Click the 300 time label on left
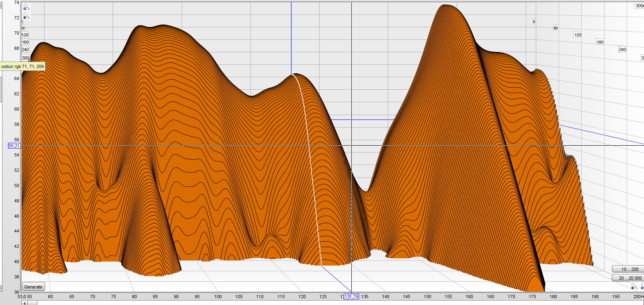This screenshot has height=305, width=644. [x=25, y=58]
